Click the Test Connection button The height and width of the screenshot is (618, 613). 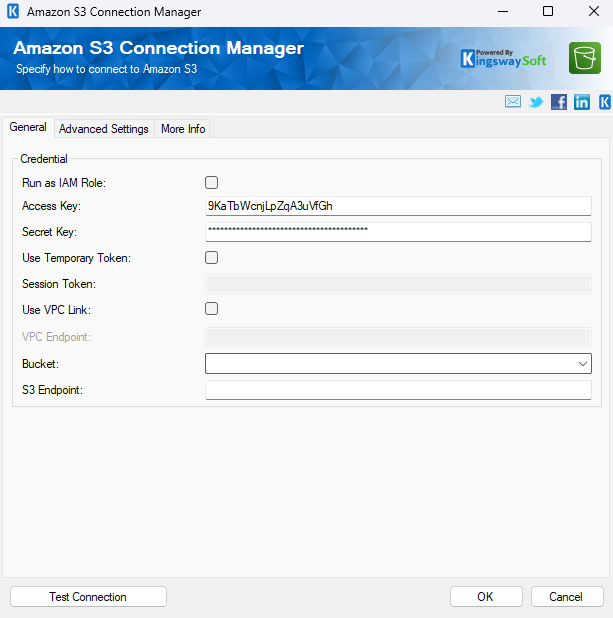(88, 597)
